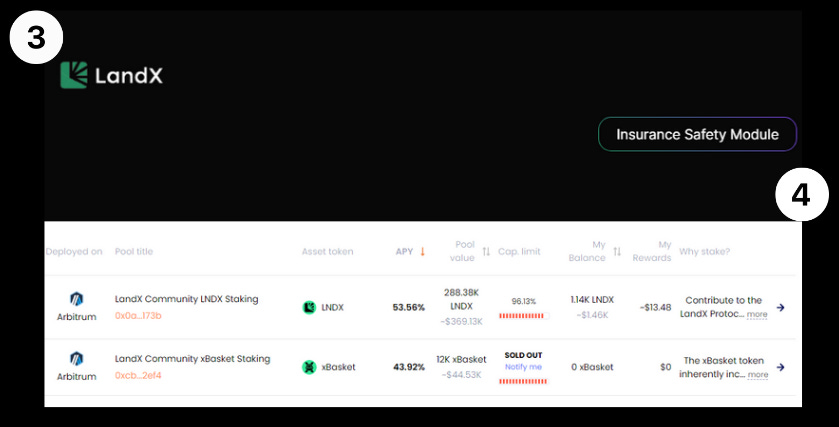Click the $0 rewards value
The width and height of the screenshot is (839, 427).
665,367
